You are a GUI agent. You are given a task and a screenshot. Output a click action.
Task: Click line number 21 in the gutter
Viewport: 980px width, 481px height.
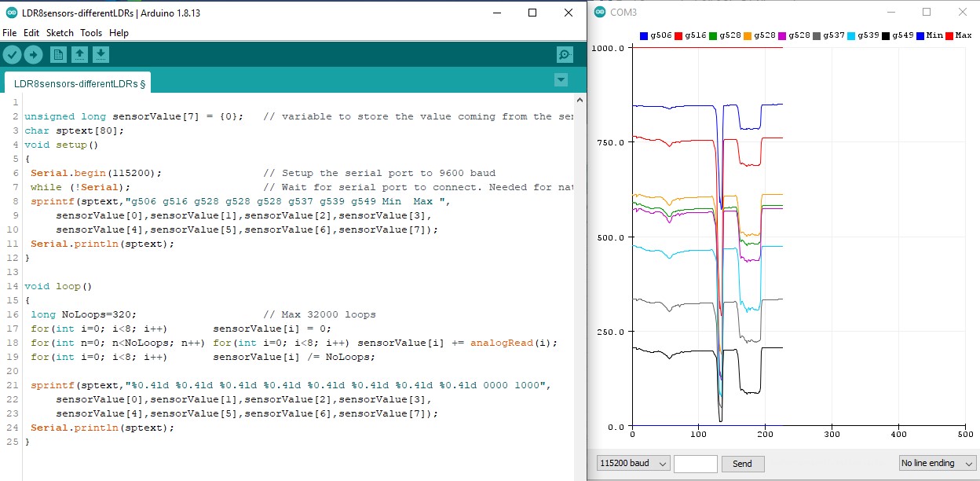12,385
